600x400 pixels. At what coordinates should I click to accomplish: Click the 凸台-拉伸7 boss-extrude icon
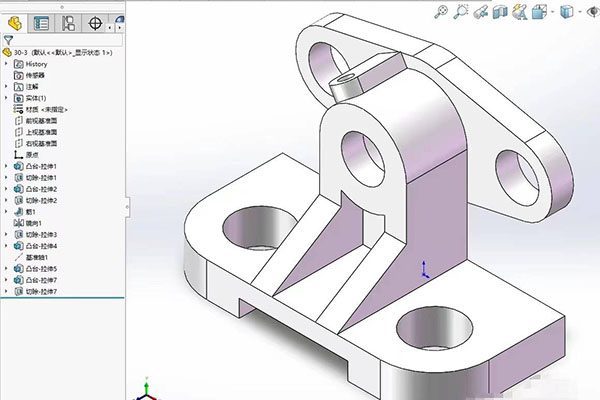coord(19,280)
